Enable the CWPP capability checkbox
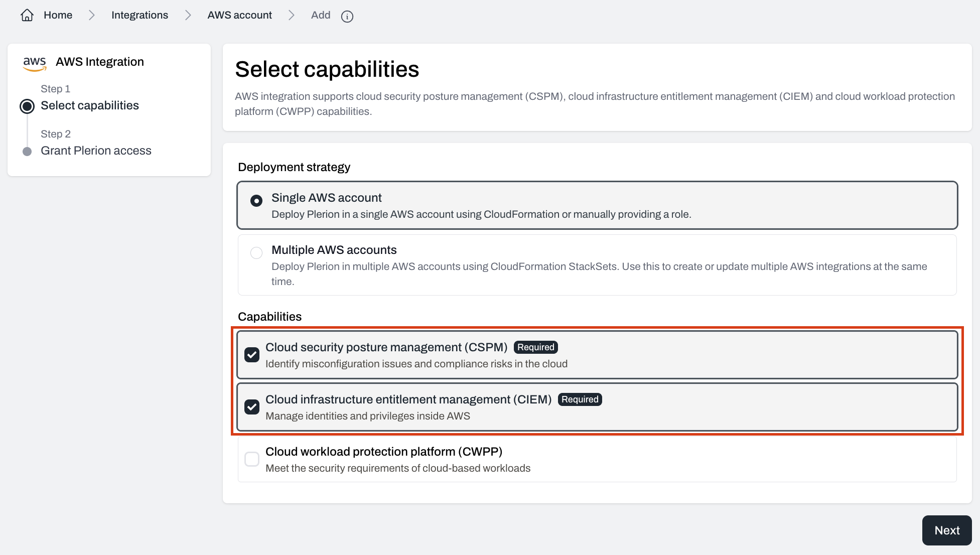Viewport: 980px width, 555px height. tap(252, 459)
